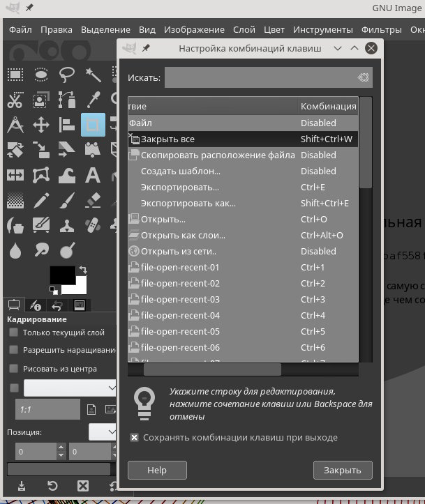Screen dimensions: 425x504
Task: Select the Warp Transform tool
Action: pos(66,175)
